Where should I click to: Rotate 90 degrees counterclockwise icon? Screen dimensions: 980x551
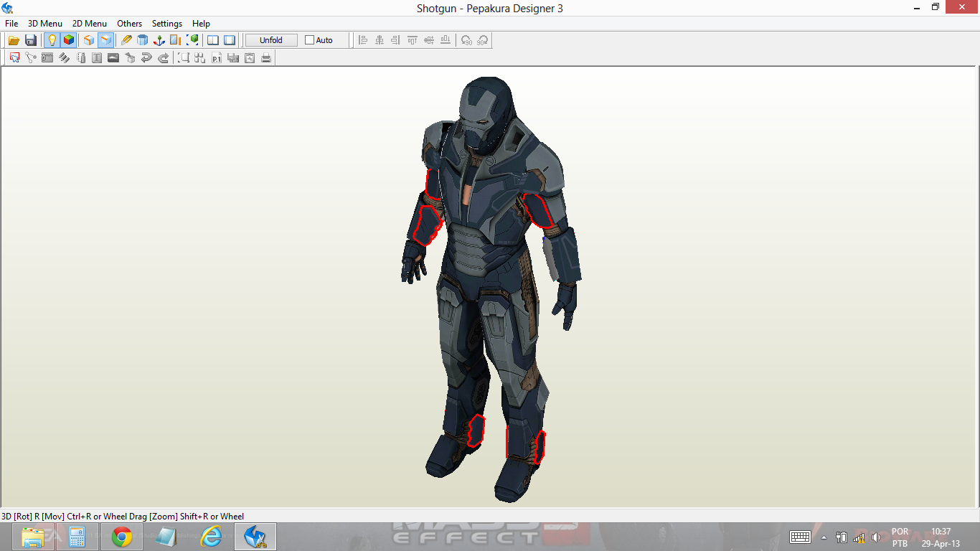466,40
